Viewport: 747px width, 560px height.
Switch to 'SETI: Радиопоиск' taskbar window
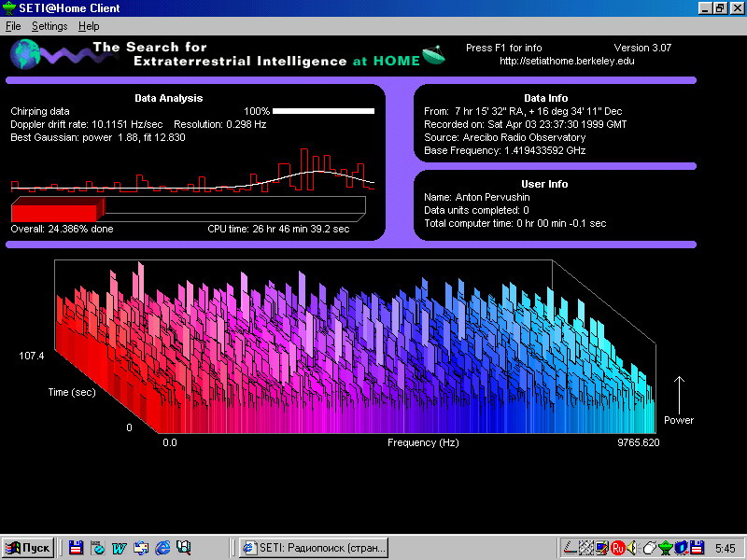pos(314,548)
